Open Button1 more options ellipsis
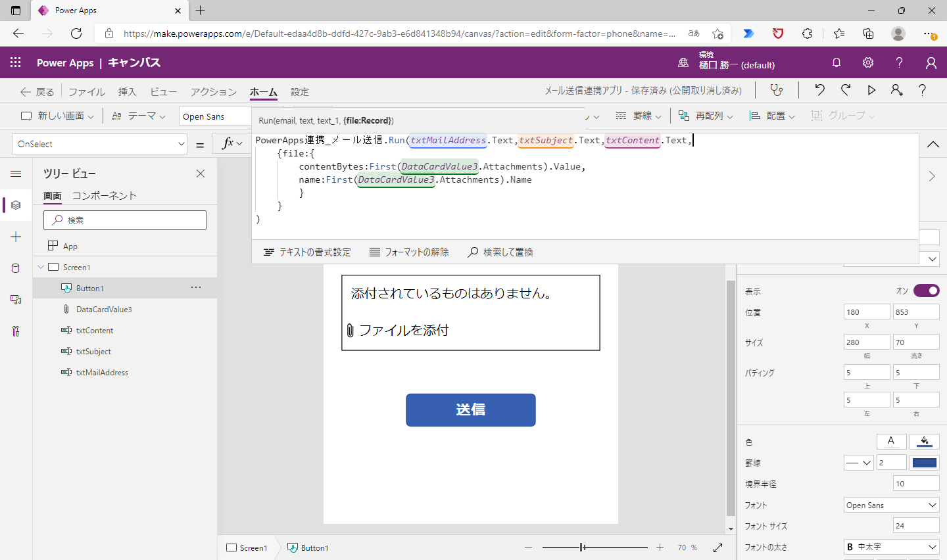Viewport: 947px width, 560px height. [x=196, y=287]
